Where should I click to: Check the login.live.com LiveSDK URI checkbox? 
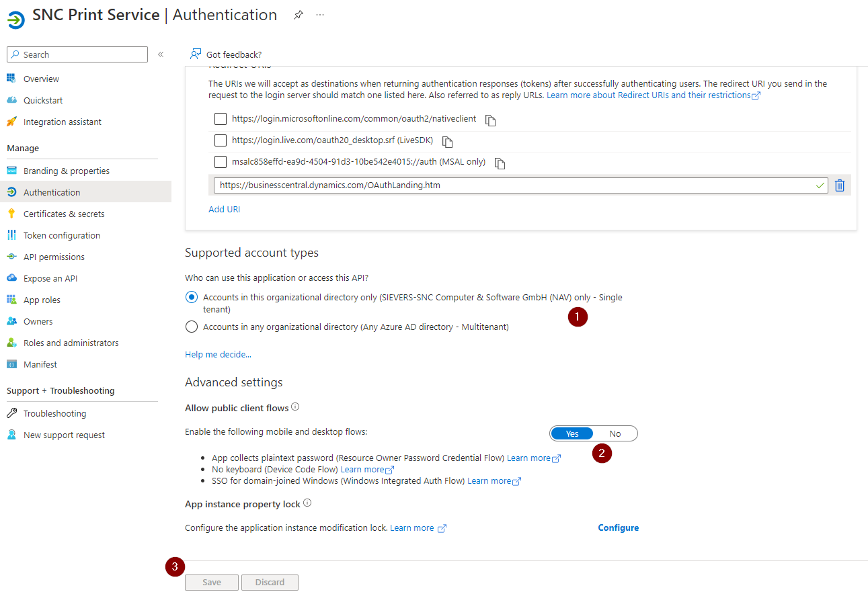pos(221,140)
